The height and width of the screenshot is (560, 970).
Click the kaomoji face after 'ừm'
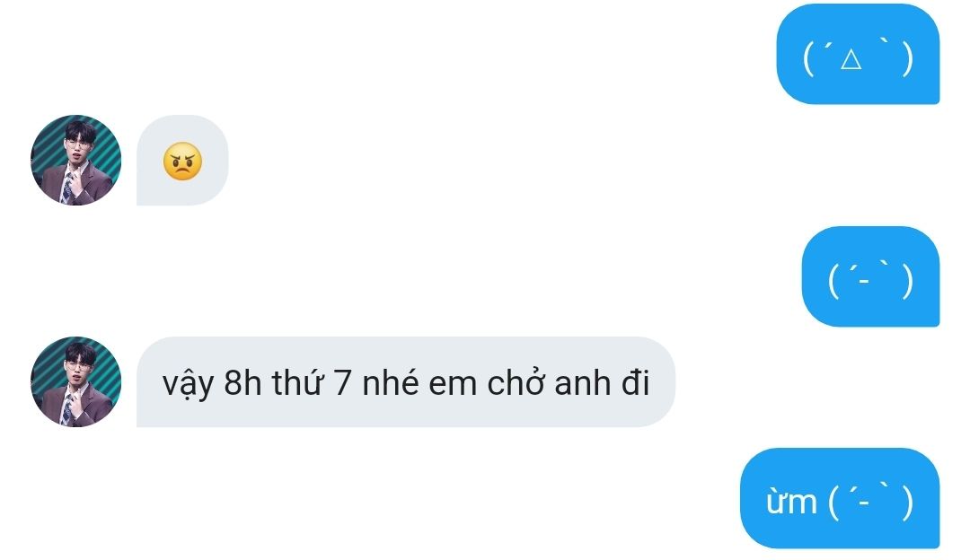[870, 502]
